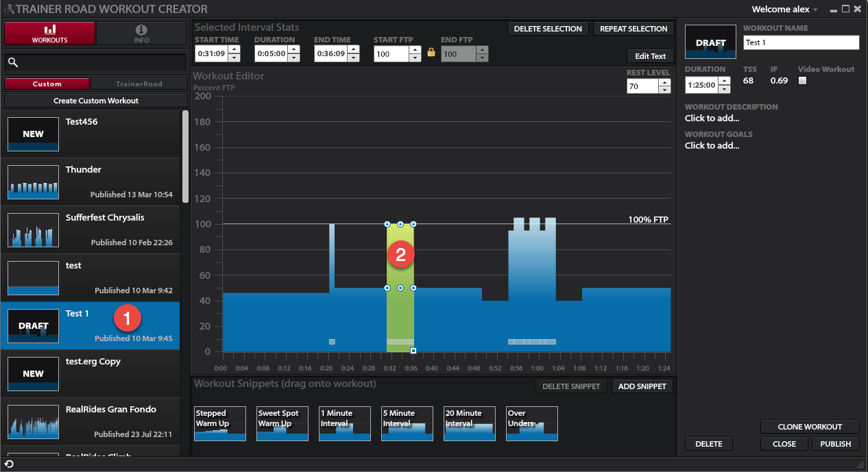This screenshot has width=868, height=472.
Task: Select the Stepped Warm Up snippet
Action: pos(220,423)
